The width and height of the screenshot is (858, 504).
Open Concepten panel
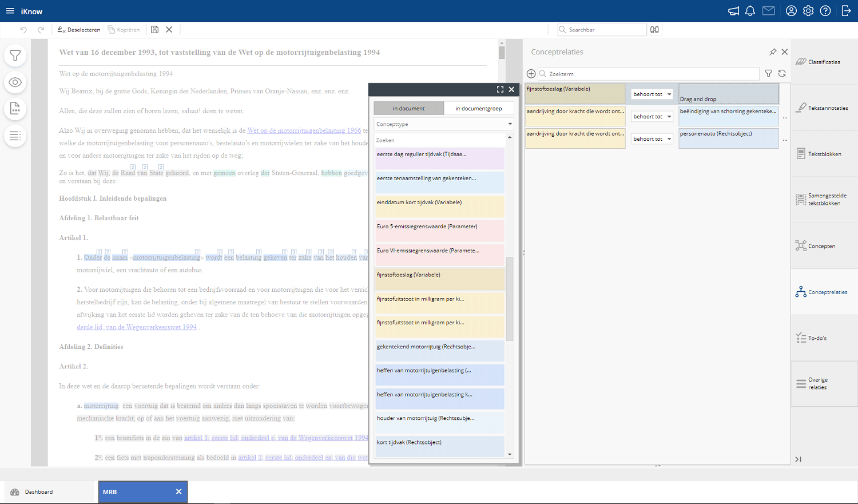point(824,246)
